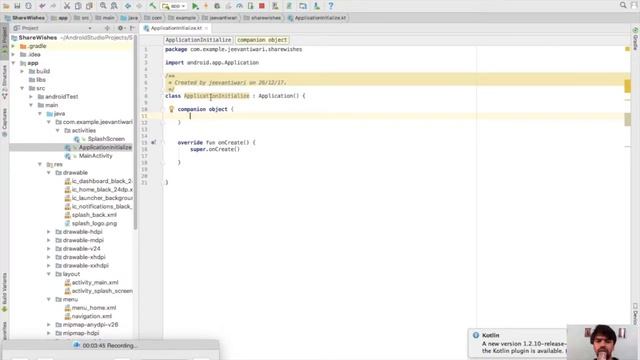Click the Attach debugger icon
This screenshot has height=360, width=640.
(x=251, y=6)
